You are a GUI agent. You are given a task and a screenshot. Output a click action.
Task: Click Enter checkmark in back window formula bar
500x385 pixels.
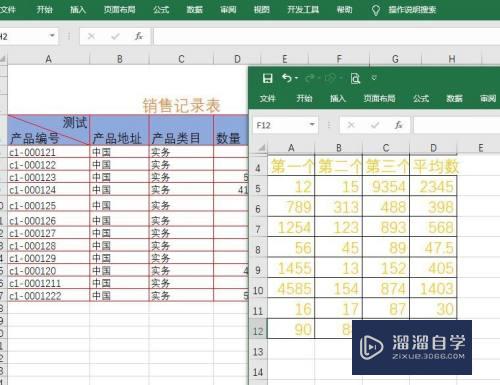click(115, 36)
